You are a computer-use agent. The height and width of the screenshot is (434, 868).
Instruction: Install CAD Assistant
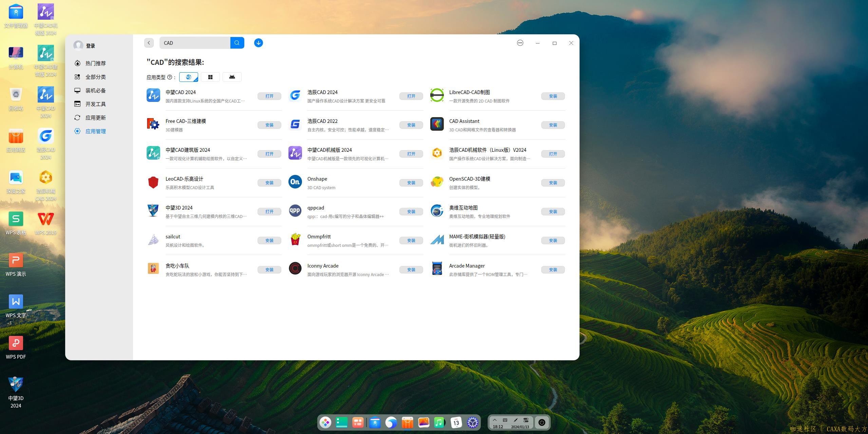tap(553, 125)
